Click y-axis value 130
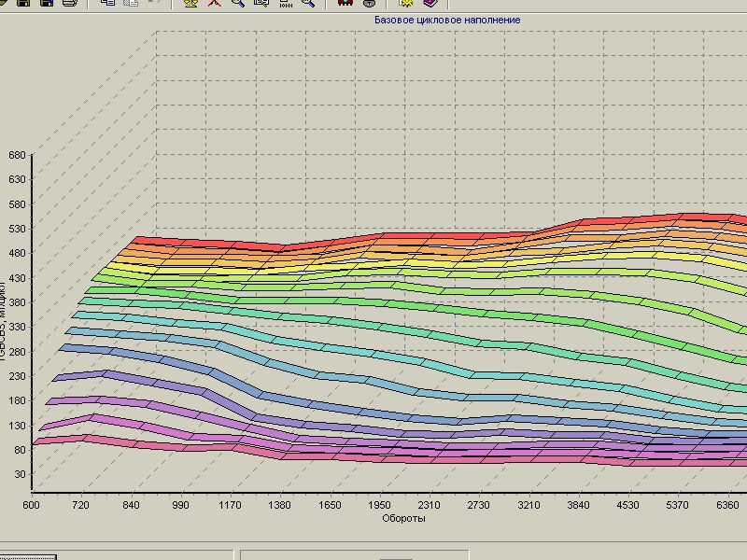The width and height of the screenshot is (747, 560). coord(17,426)
